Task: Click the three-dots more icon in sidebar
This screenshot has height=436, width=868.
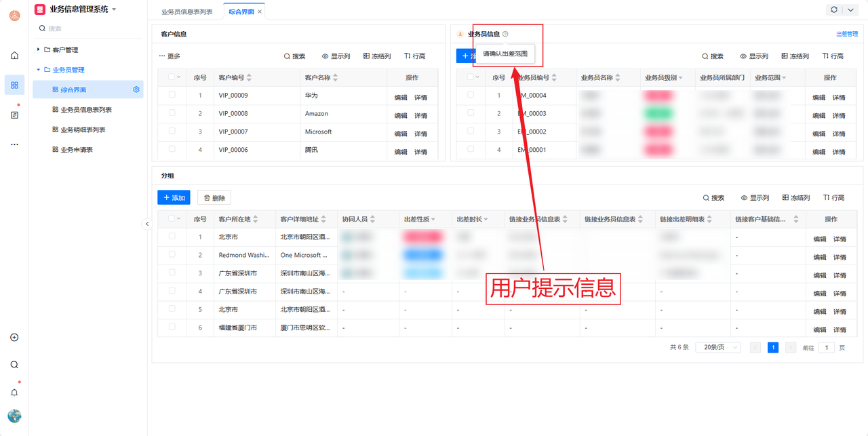Action: 14,144
